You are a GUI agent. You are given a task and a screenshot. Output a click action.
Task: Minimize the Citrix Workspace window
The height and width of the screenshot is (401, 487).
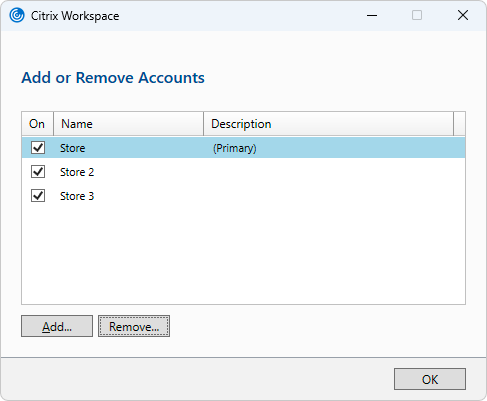(372, 15)
